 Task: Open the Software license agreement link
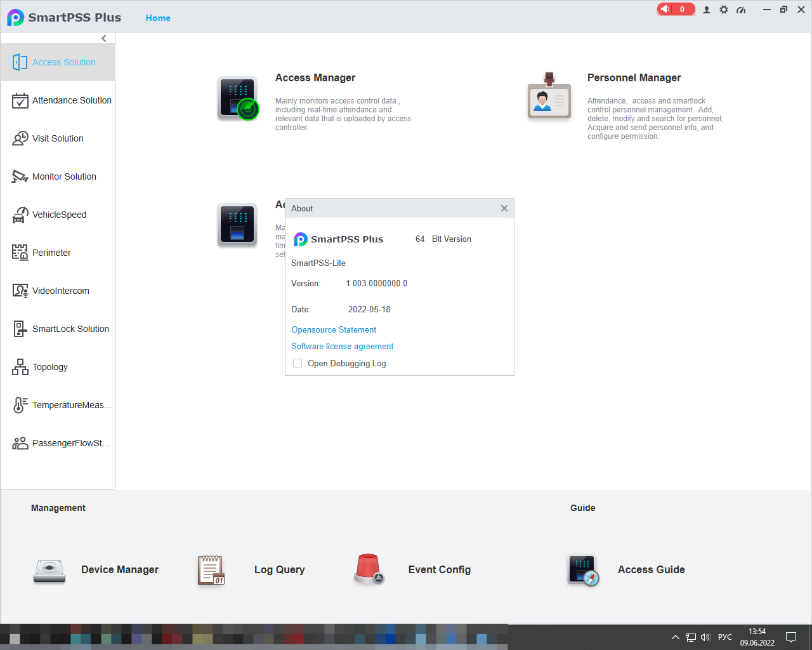[343, 346]
